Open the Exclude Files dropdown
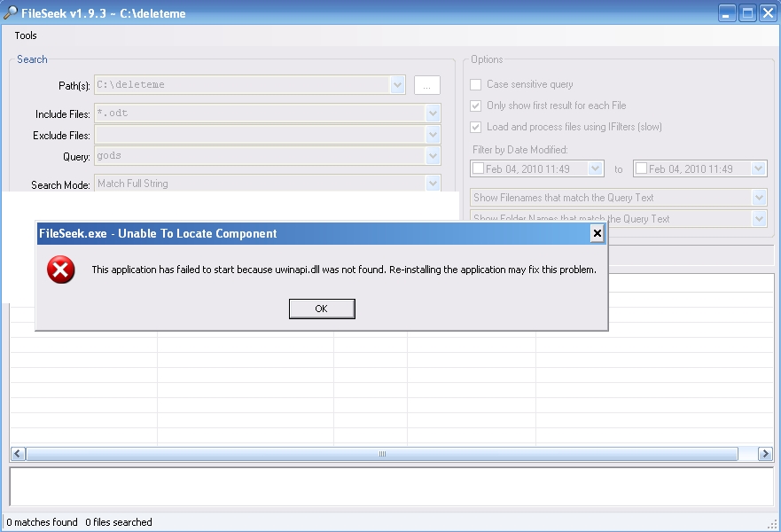This screenshot has height=532, width=781. pyautogui.click(x=433, y=135)
